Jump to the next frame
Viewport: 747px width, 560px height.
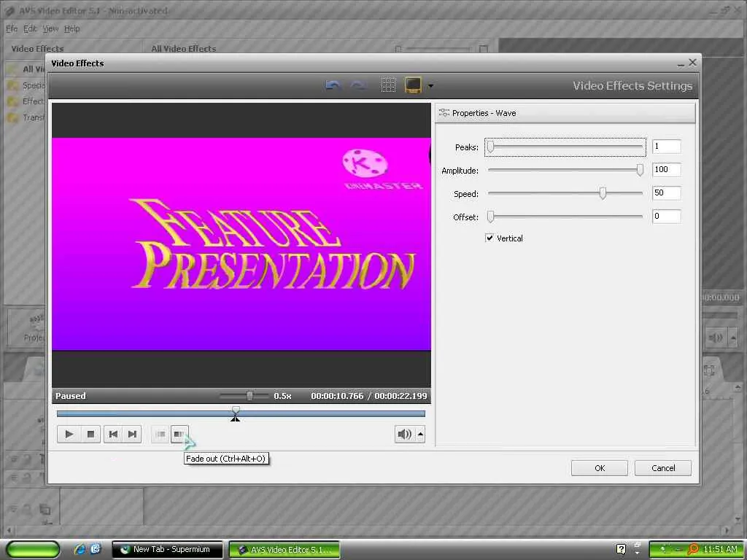click(133, 434)
